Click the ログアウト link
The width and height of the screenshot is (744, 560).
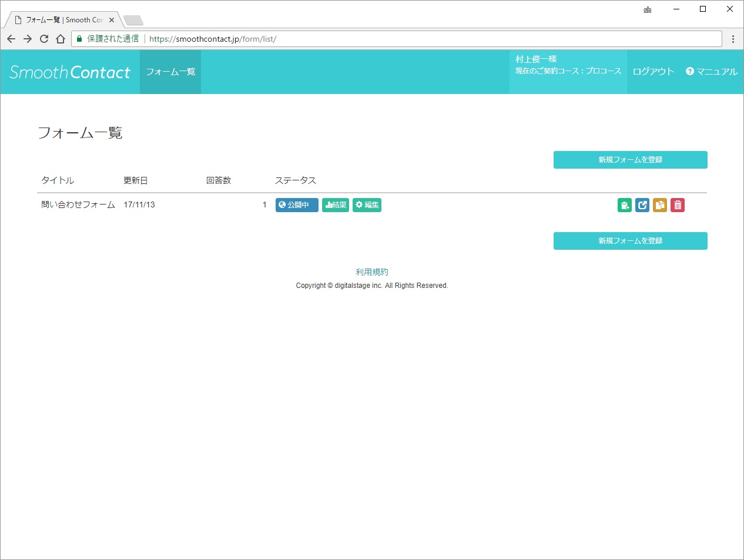click(x=653, y=72)
